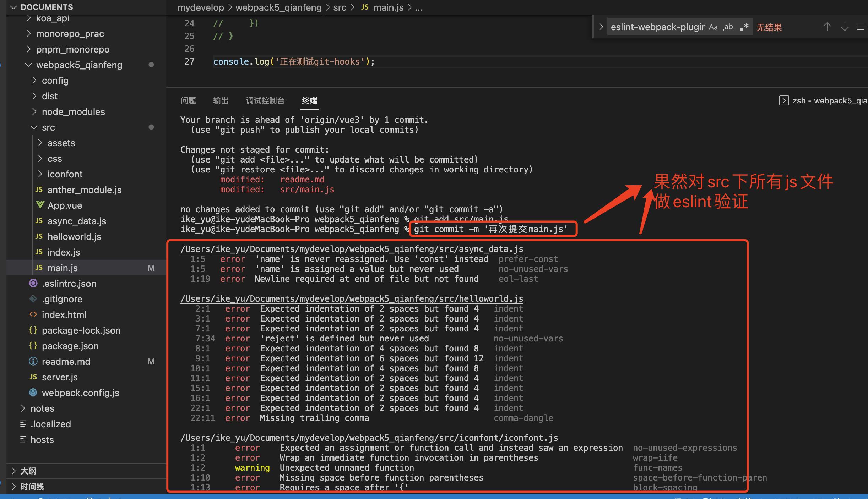Viewport: 868px width, 499px height.
Task: Toggle Match Case in find widget
Action: pos(713,27)
